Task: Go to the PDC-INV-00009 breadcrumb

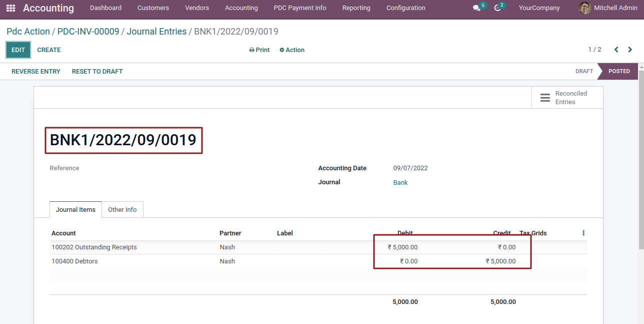Action: click(x=88, y=32)
